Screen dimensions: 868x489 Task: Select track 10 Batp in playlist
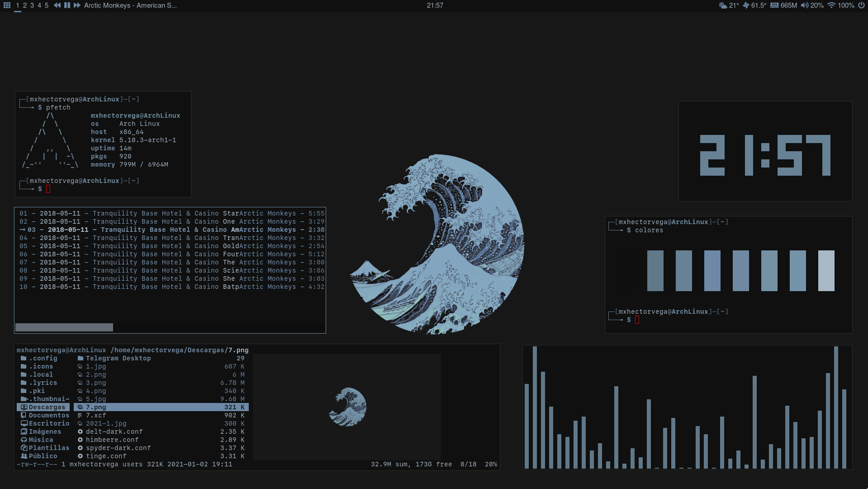[171, 287]
